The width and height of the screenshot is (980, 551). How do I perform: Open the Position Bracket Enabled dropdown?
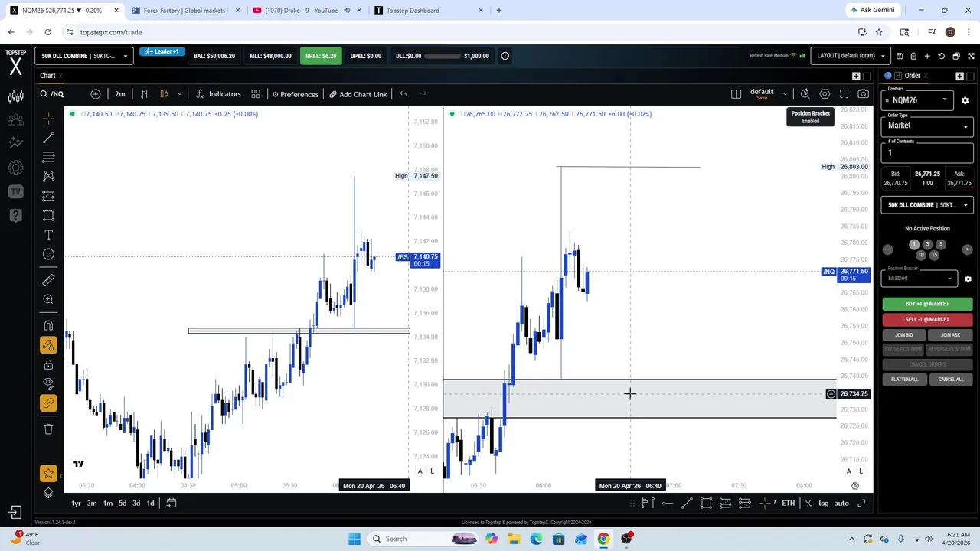click(x=920, y=278)
